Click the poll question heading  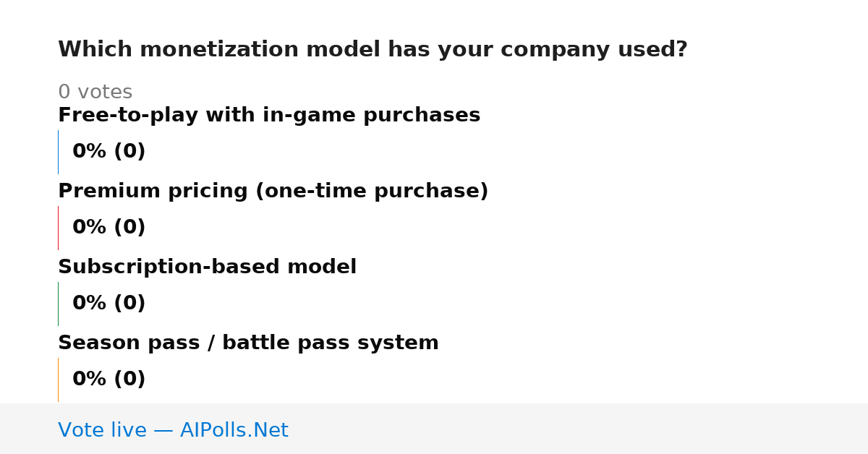(x=373, y=50)
